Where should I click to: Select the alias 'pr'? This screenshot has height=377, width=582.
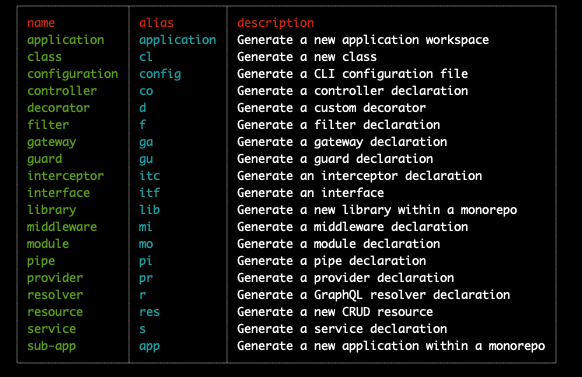click(146, 278)
